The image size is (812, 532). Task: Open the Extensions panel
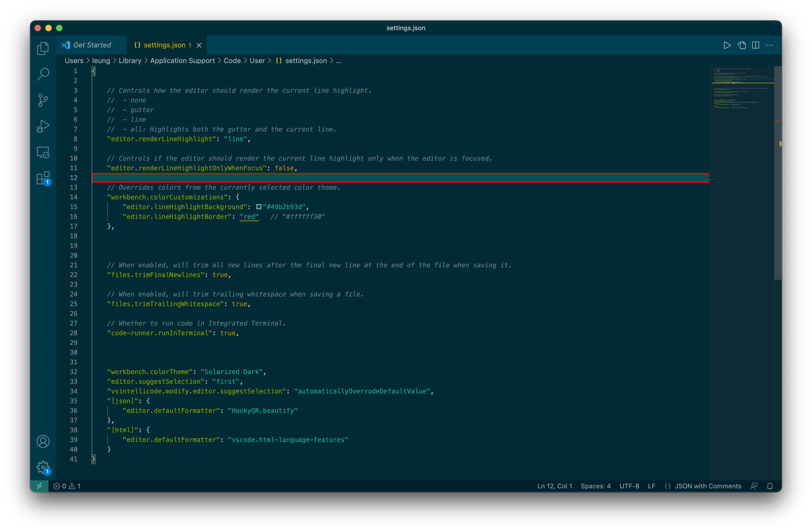coord(43,178)
